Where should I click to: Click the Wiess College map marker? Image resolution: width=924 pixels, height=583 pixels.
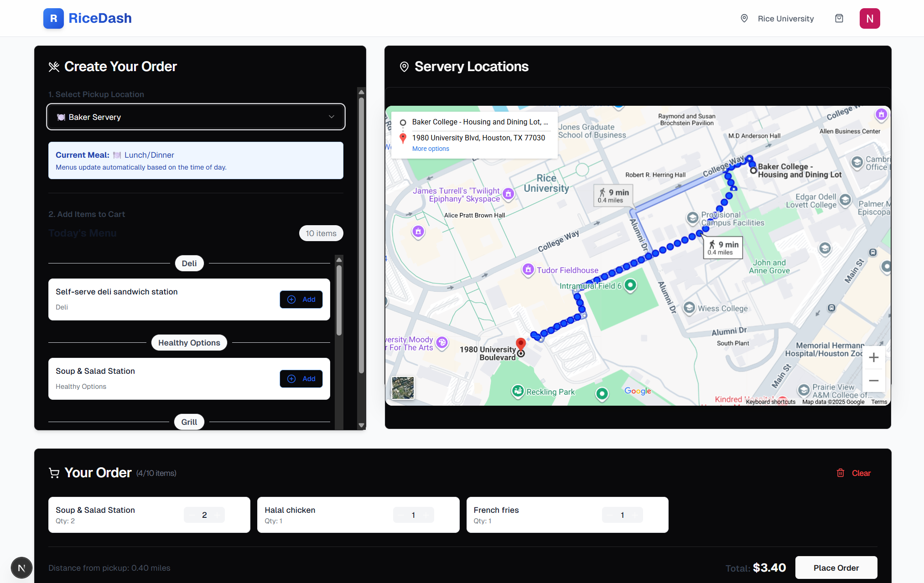(689, 308)
